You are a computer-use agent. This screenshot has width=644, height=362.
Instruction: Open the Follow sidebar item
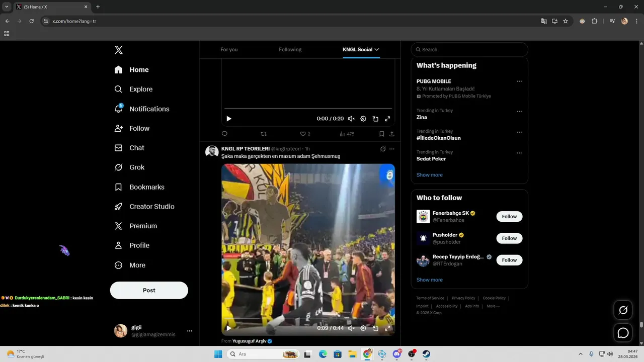click(132, 128)
